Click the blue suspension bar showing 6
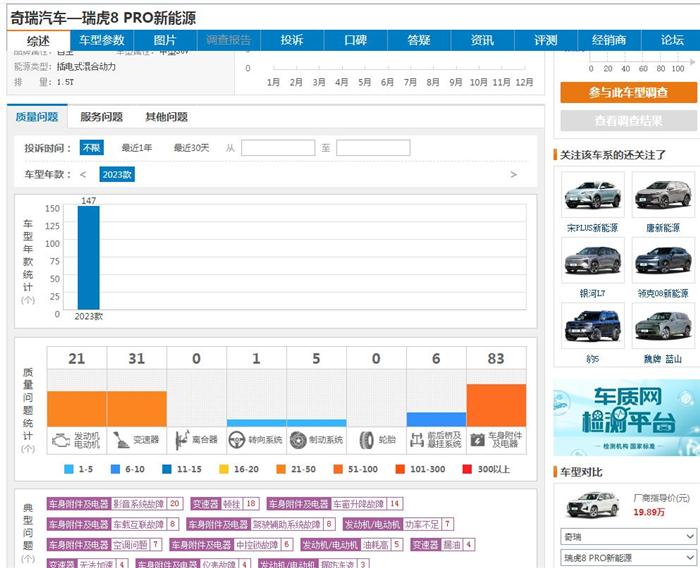Viewport: 700px width, 568px height. [x=436, y=419]
